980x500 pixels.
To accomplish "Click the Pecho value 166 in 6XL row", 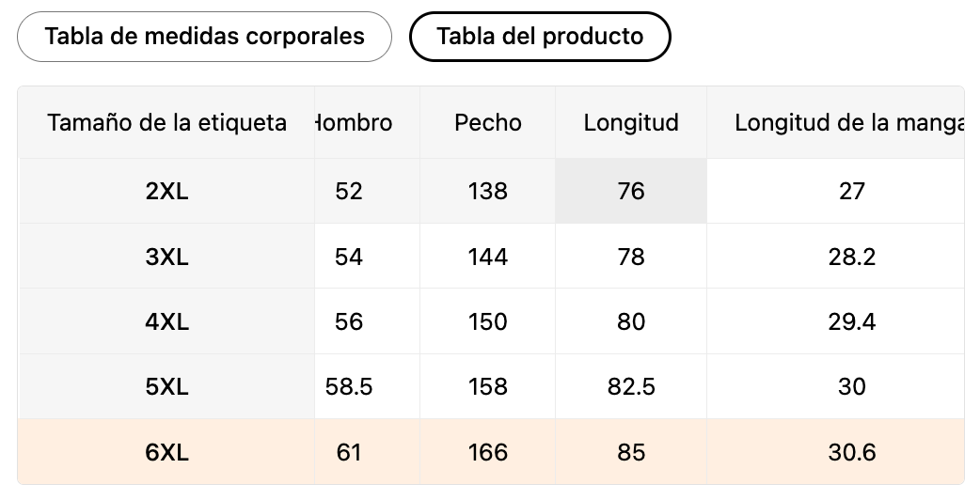I will pyautogui.click(x=487, y=452).
